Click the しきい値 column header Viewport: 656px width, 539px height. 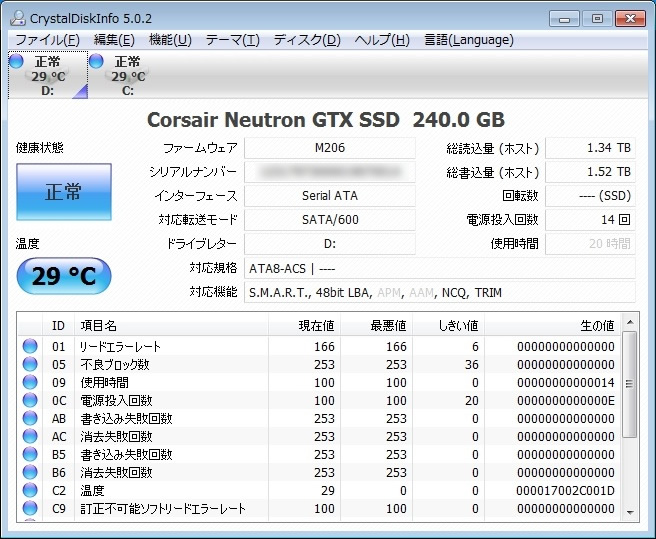coord(448,325)
